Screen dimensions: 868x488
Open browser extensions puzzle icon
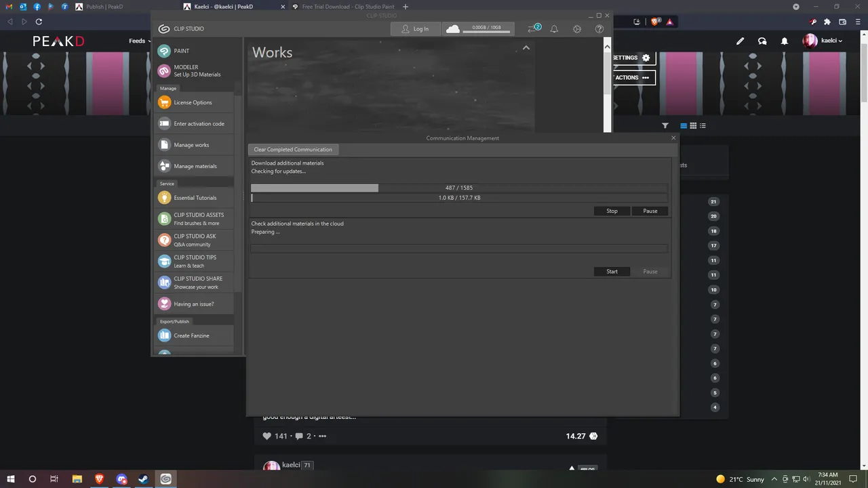[827, 22]
